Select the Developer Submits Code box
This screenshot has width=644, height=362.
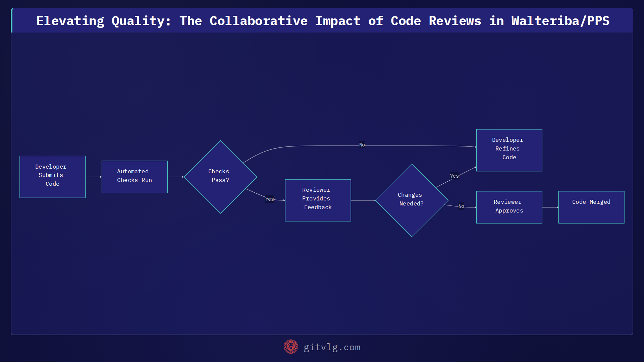pyautogui.click(x=53, y=177)
